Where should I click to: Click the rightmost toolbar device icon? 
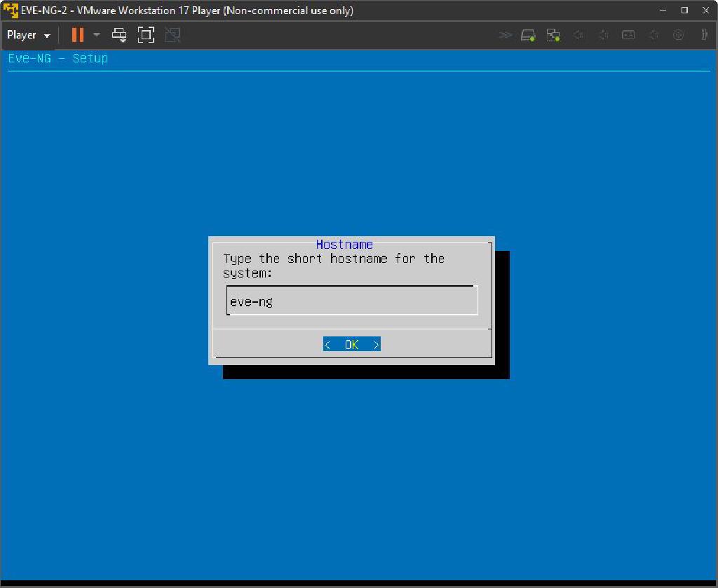[x=703, y=35]
